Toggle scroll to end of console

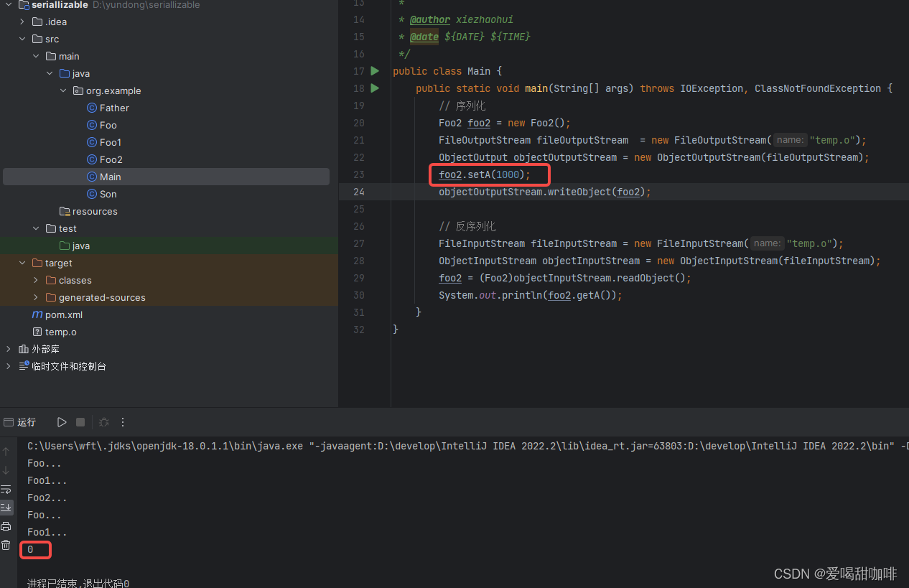(x=6, y=508)
